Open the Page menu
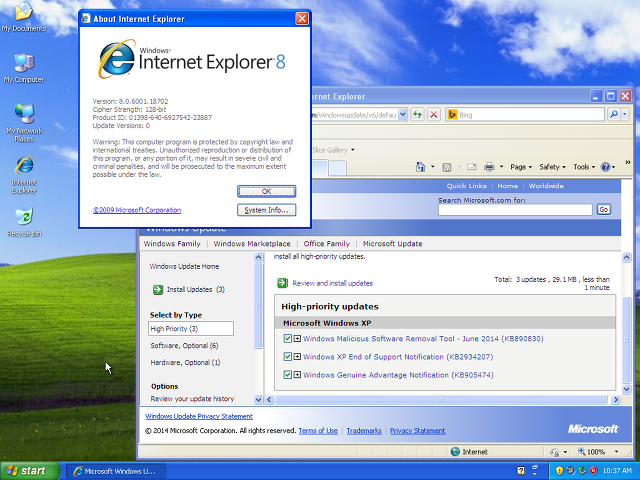 (x=521, y=167)
